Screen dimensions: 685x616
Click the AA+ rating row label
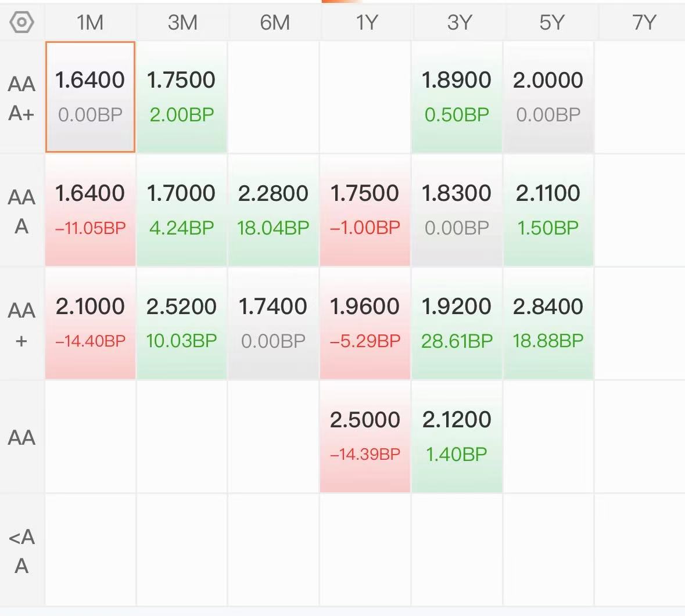click(x=21, y=324)
